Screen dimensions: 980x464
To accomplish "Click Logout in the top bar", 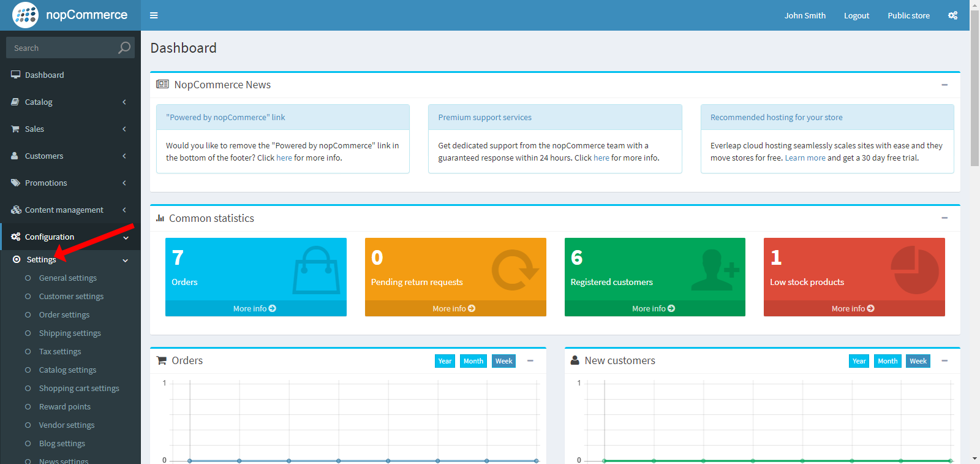I will 856,15.
